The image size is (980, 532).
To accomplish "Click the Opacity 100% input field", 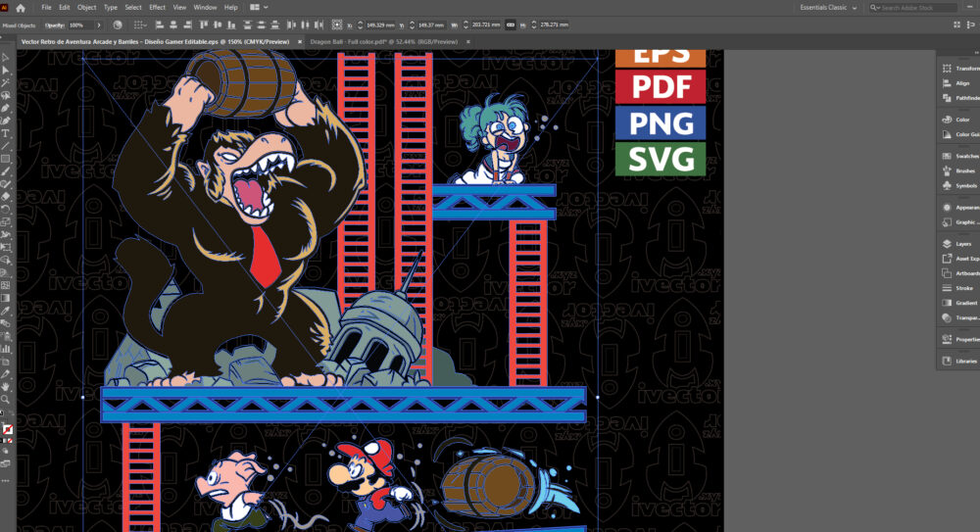I will pyautogui.click(x=80, y=25).
